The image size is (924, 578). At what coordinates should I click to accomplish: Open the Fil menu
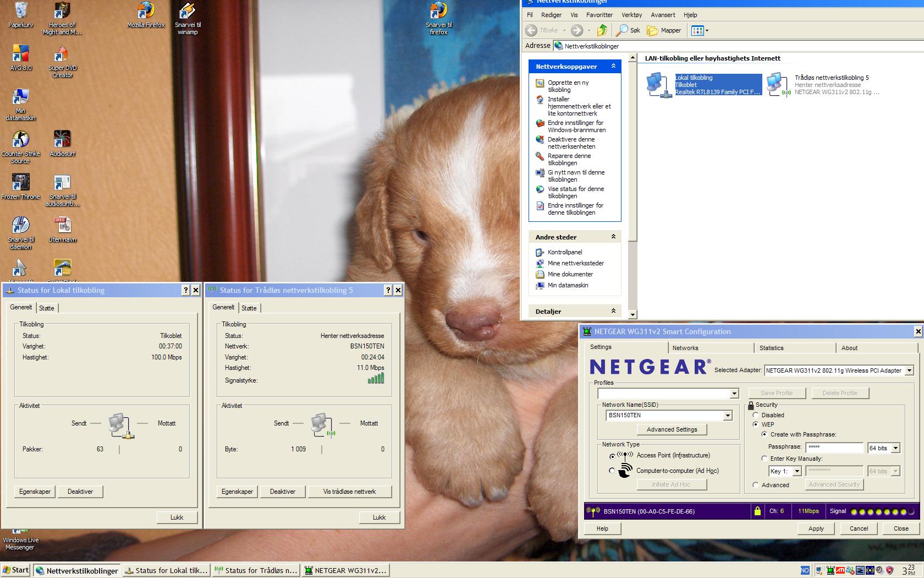point(530,15)
